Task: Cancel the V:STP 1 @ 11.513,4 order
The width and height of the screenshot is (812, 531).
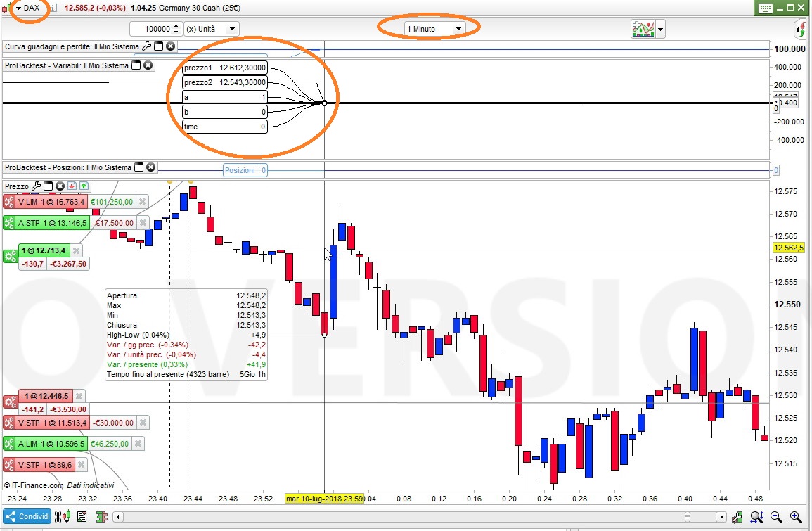Action: [x=143, y=423]
